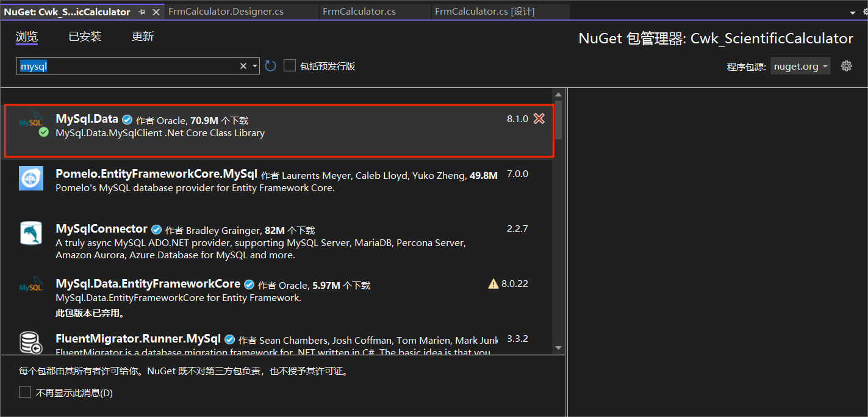Open the FrmCalculator.cs tab
Viewport: 868px width, 417px height.
[x=359, y=12]
